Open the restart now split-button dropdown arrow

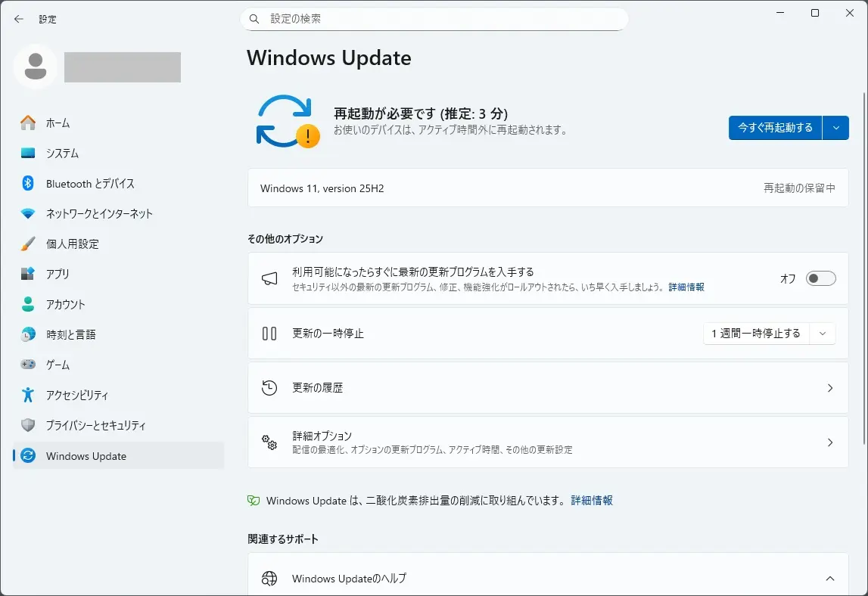pyautogui.click(x=835, y=128)
